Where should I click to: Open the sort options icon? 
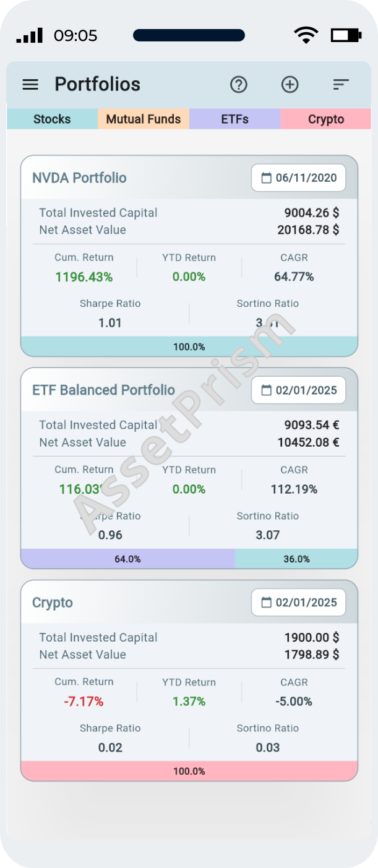tap(341, 85)
